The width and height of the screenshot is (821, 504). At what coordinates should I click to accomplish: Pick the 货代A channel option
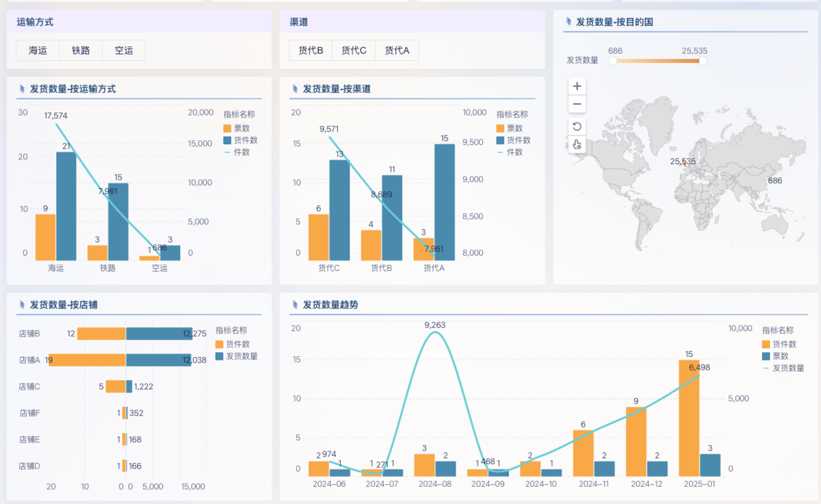tap(397, 51)
